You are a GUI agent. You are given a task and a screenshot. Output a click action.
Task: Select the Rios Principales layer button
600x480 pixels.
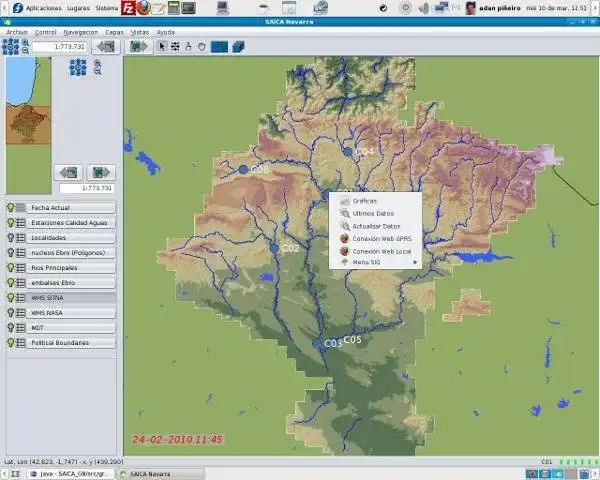(x=71, y=268)
